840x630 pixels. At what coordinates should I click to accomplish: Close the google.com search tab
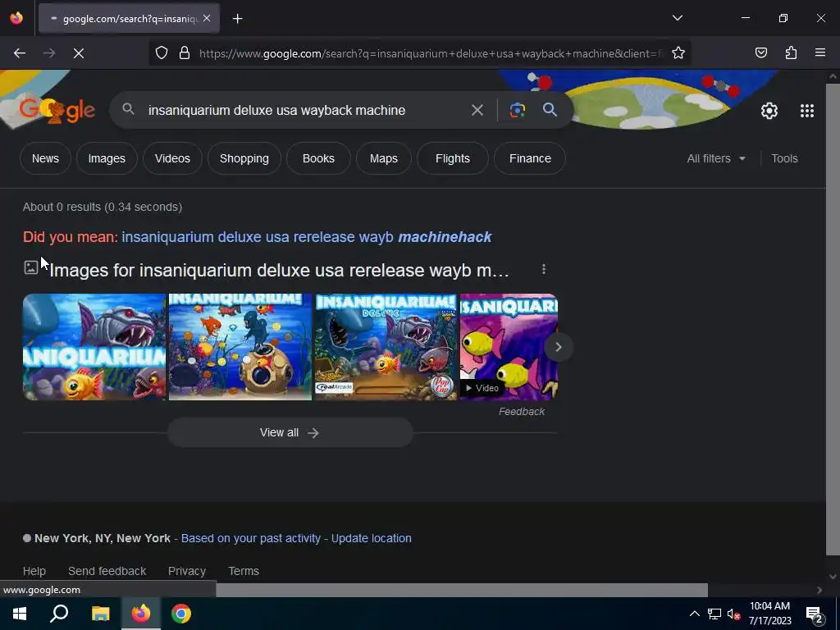click(x=207, y=18)
